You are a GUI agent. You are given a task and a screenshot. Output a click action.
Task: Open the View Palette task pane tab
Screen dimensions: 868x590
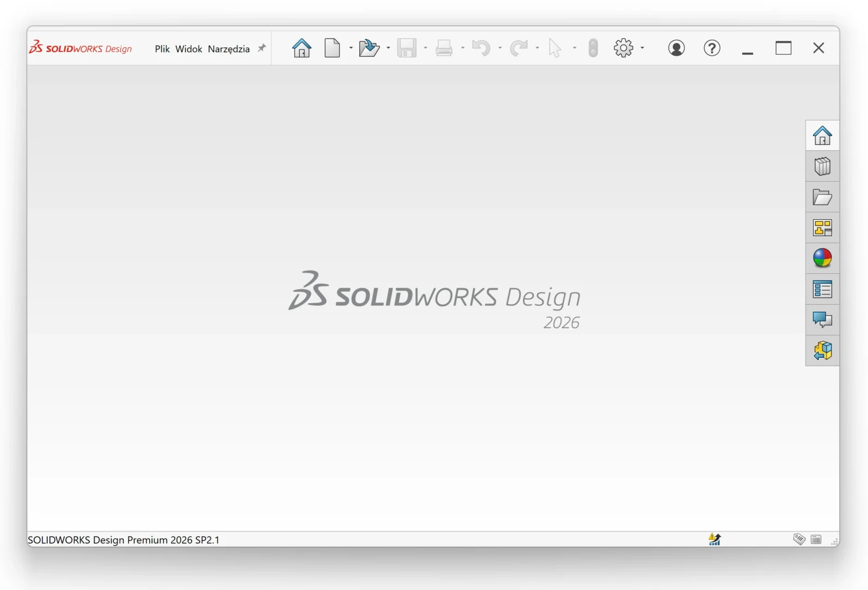point(822,228)
